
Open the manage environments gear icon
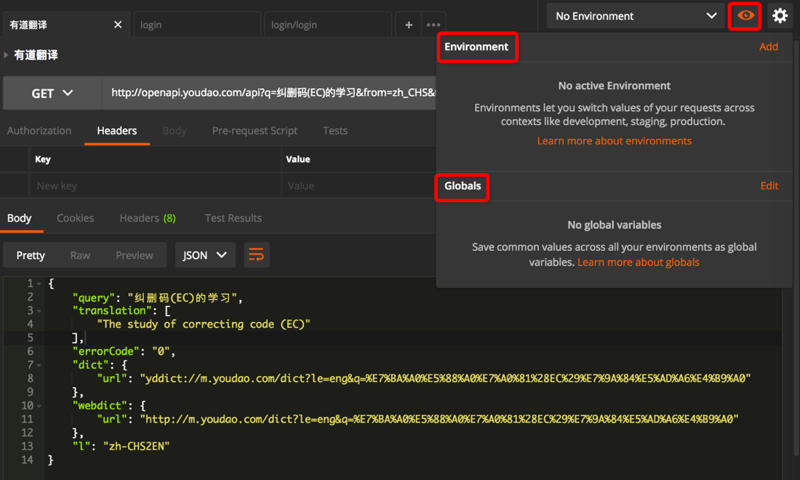pyautogui.click(x=780, y=16)
